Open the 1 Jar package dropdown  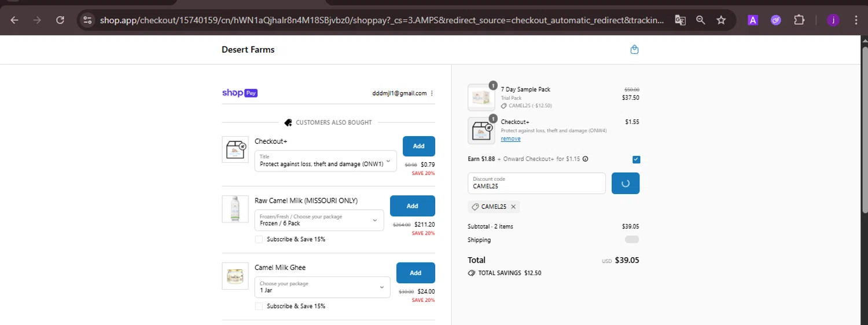click(322, 287)
